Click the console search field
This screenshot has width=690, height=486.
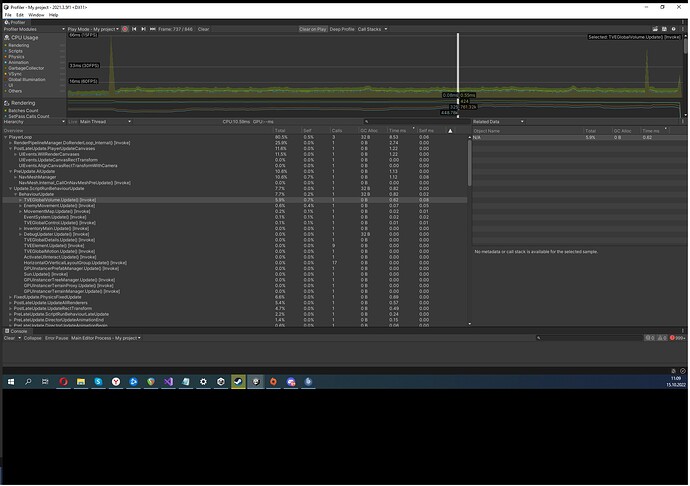(x=588, y=338)
